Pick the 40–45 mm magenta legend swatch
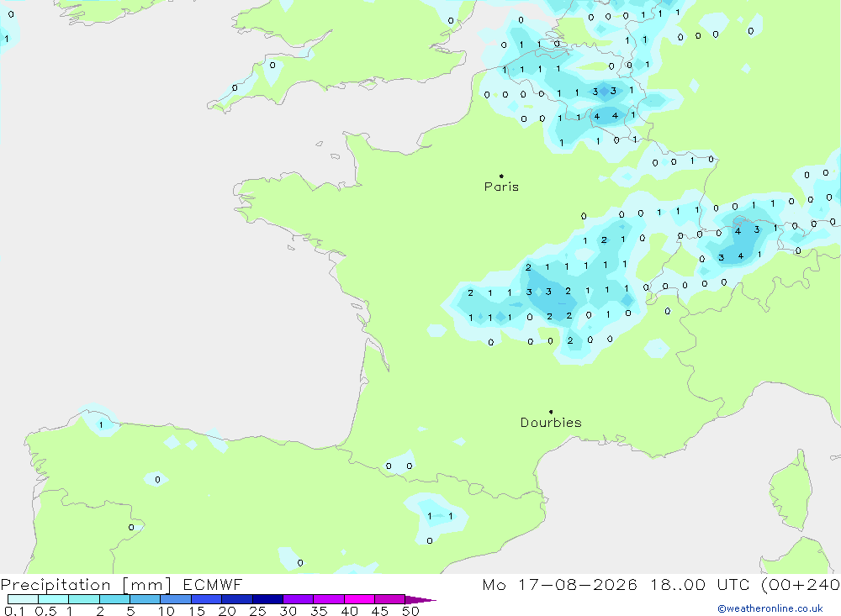This screenshot has height=616, width=841. point(359,599)
